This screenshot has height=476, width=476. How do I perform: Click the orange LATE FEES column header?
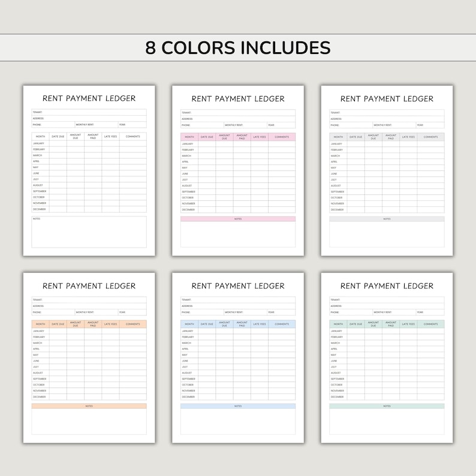[110, 324]
